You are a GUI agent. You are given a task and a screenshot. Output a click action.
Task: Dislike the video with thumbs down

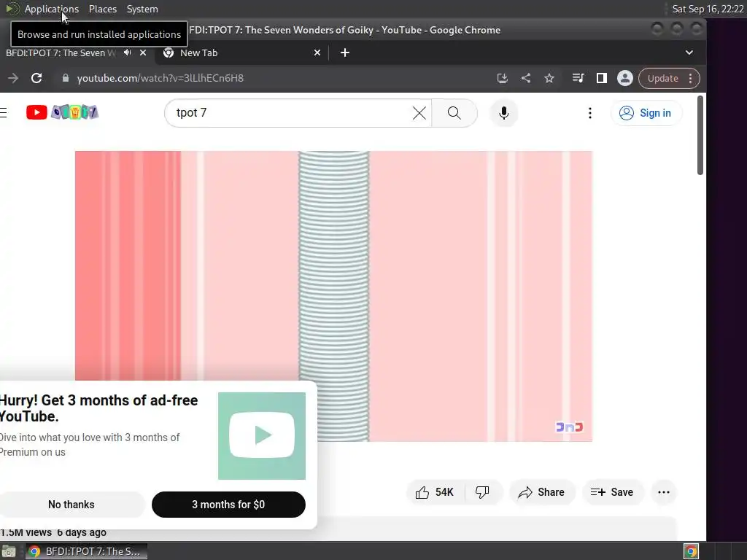(x=482, y=492)
